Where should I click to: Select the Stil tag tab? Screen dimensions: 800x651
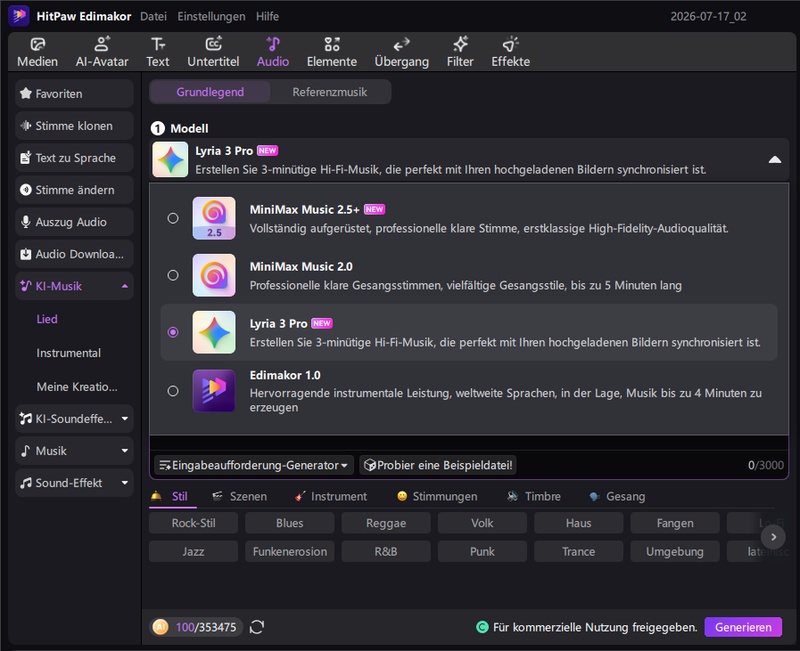point(172,497)
